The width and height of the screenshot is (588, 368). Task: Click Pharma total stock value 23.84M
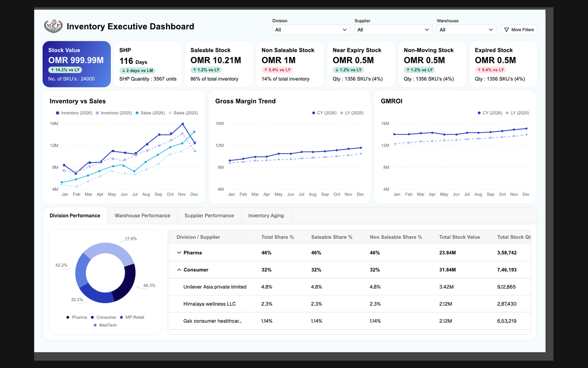pos(448,253)
